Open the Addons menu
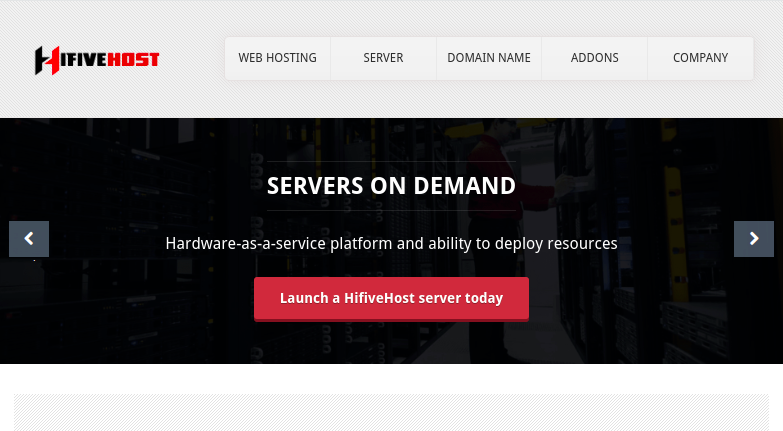Screen dimensions: 783x431 tap(594, 58)
